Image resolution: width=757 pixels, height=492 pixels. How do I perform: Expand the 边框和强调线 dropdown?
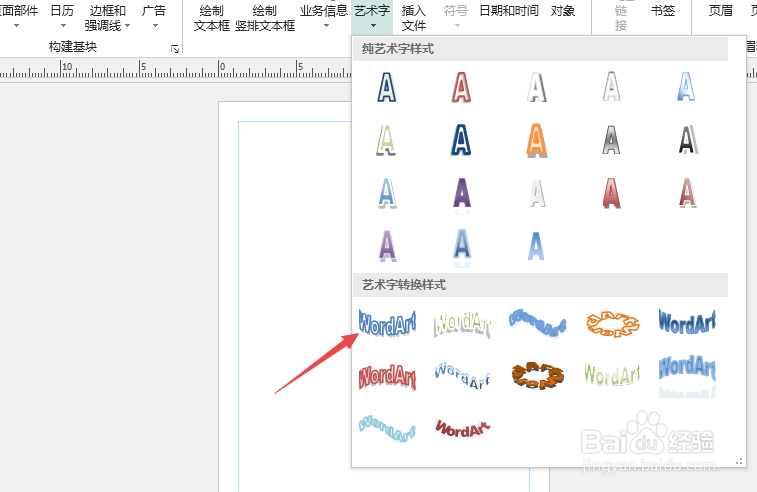pyautogui.click(x=107, y=17)
